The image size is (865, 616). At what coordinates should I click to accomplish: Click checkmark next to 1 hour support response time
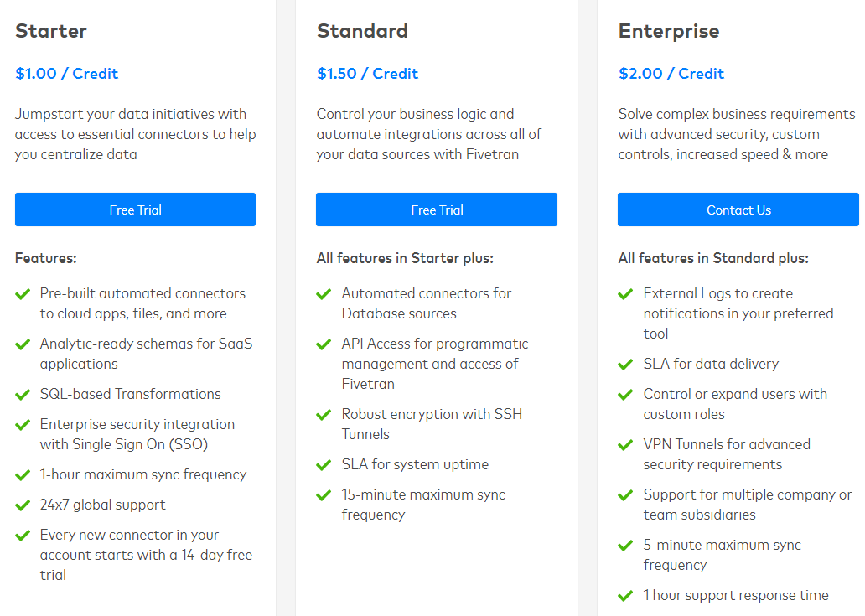pyautogui.click(x=625, y=596)
